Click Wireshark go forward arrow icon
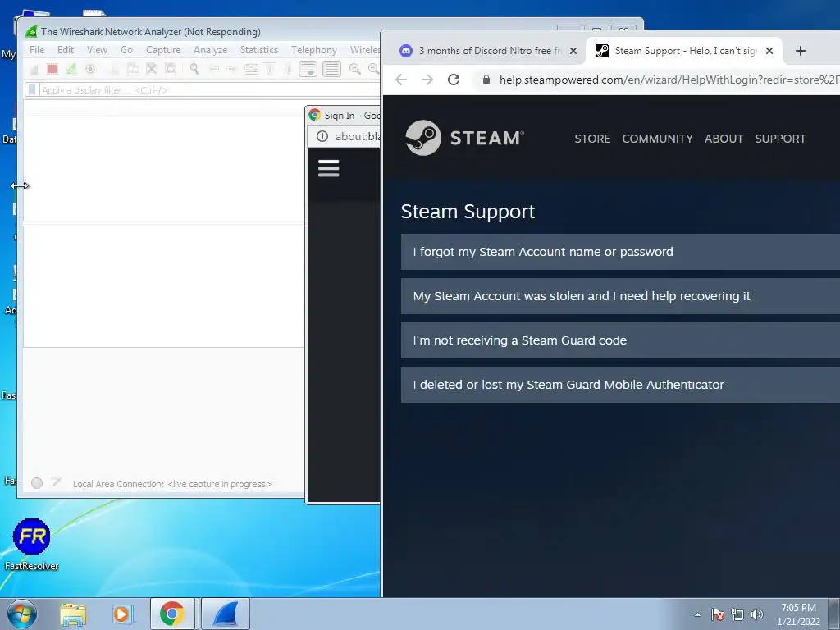 [x=231, y=69]
